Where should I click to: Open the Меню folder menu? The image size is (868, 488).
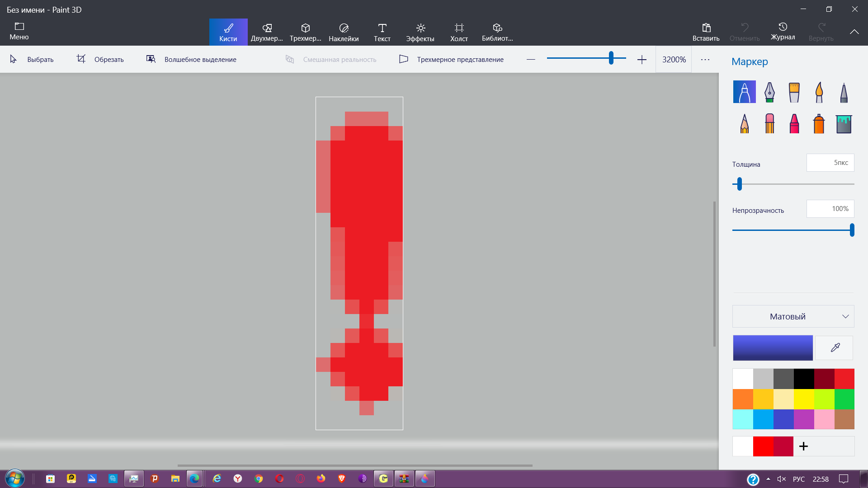[19, 31]
